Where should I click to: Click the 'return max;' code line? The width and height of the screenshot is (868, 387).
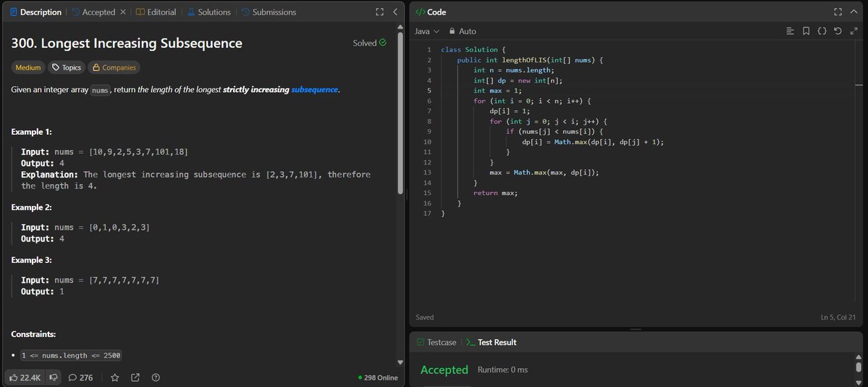495,193
